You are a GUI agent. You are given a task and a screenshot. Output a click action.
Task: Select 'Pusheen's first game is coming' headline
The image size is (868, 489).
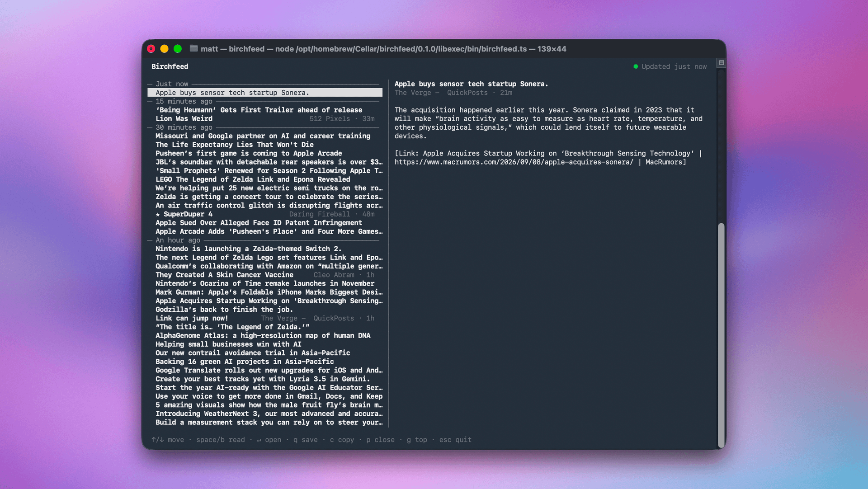pyautogui.click(x=249, y=153)
